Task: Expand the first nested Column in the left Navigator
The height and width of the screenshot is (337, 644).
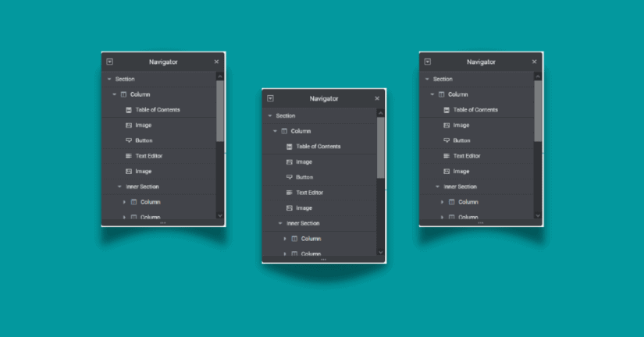Action: [x=124, y=202]
